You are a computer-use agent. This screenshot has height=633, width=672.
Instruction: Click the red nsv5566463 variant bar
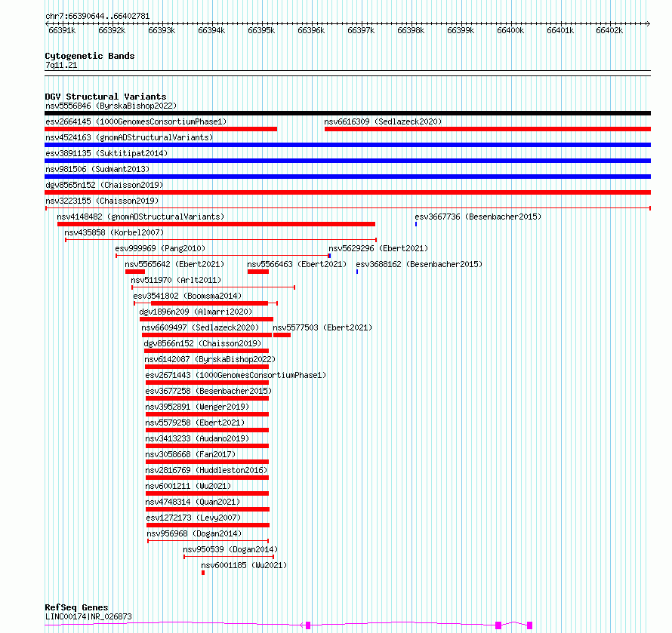(x=258, y=272)
